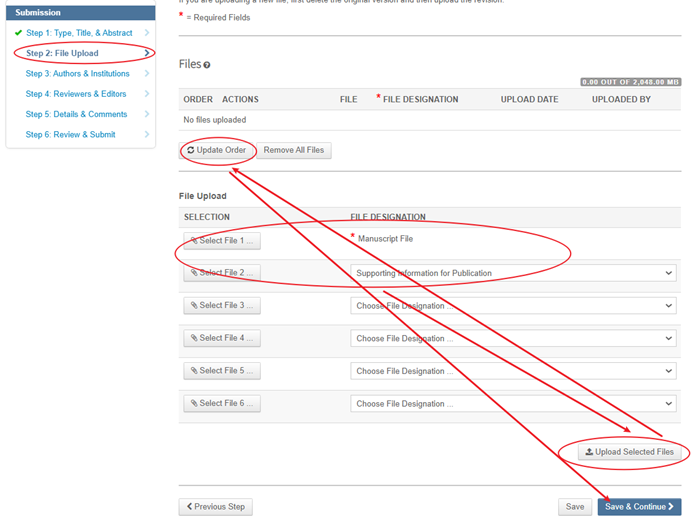Open file designation dropdown for File 4
This screenshot has height=523, width=692.
513,339
